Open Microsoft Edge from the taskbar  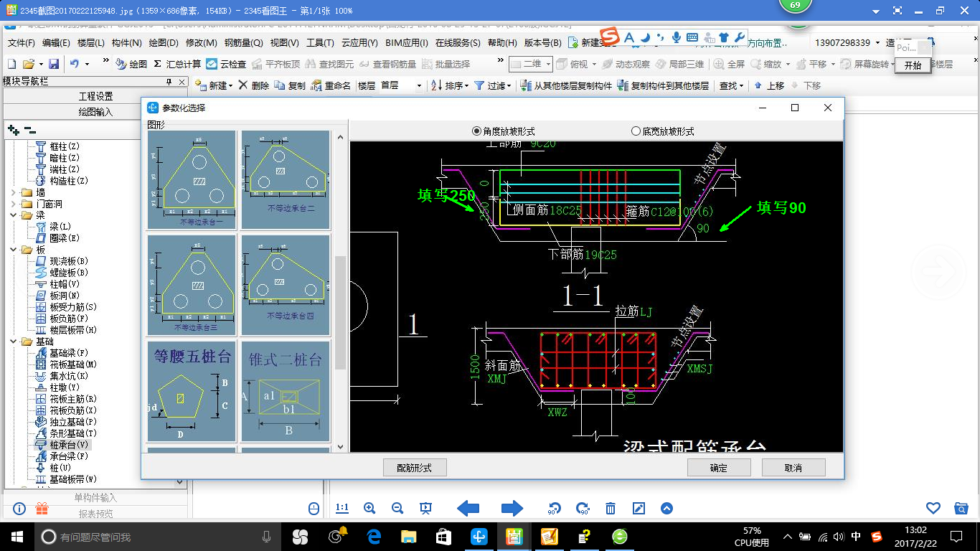click(374, 536)
